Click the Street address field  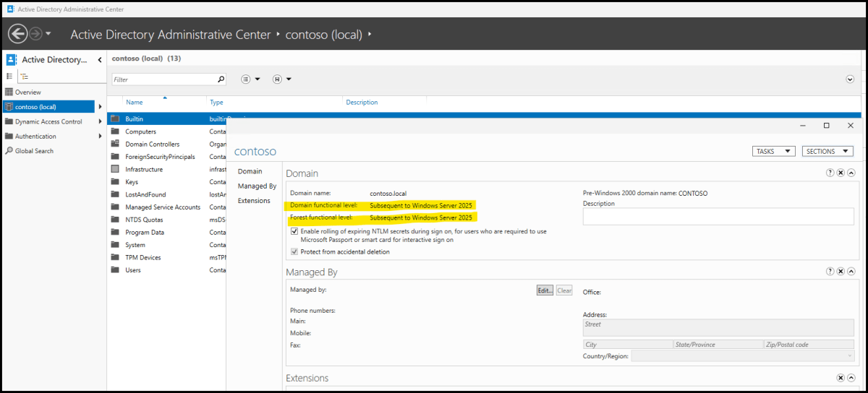coord(718,329)
